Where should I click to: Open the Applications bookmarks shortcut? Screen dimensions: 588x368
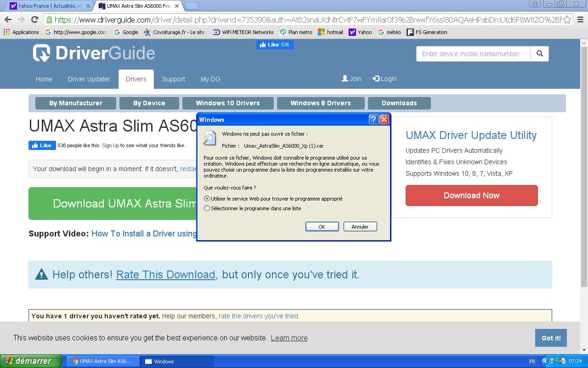21,32
